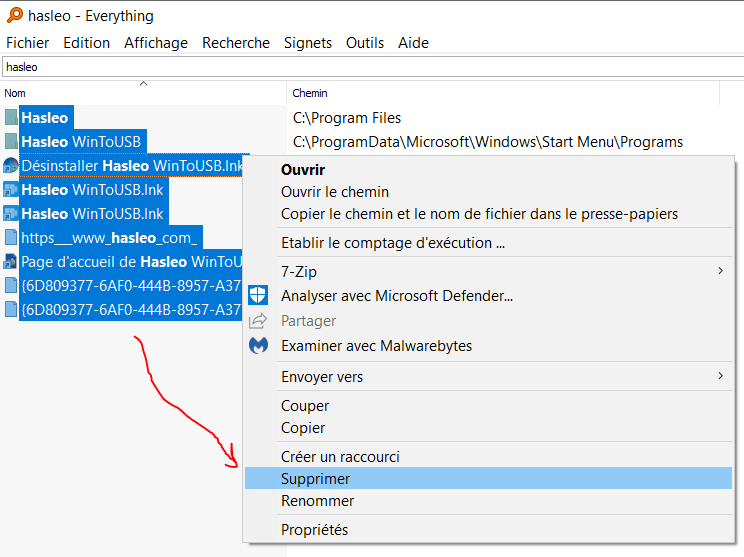Click the Partager share icon

click(258, 321)
